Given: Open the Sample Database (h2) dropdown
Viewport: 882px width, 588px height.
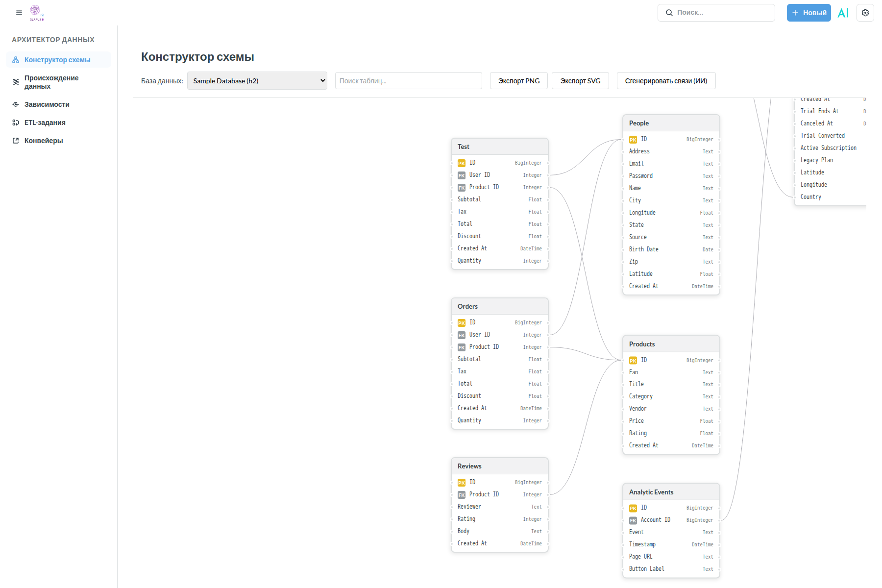Looking at the screenshot, I should [x=257, y=81].
